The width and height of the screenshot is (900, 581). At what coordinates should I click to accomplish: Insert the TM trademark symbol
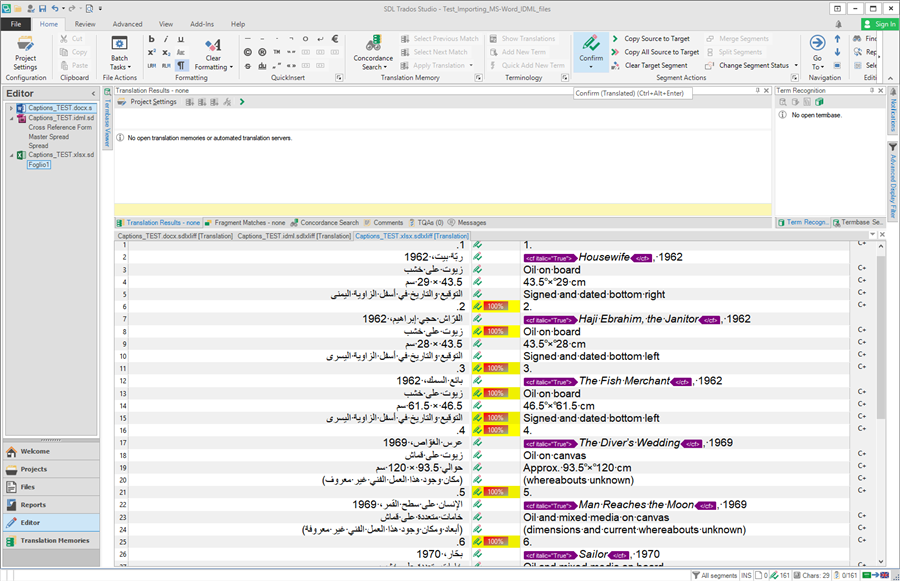(x=277, y=52)
